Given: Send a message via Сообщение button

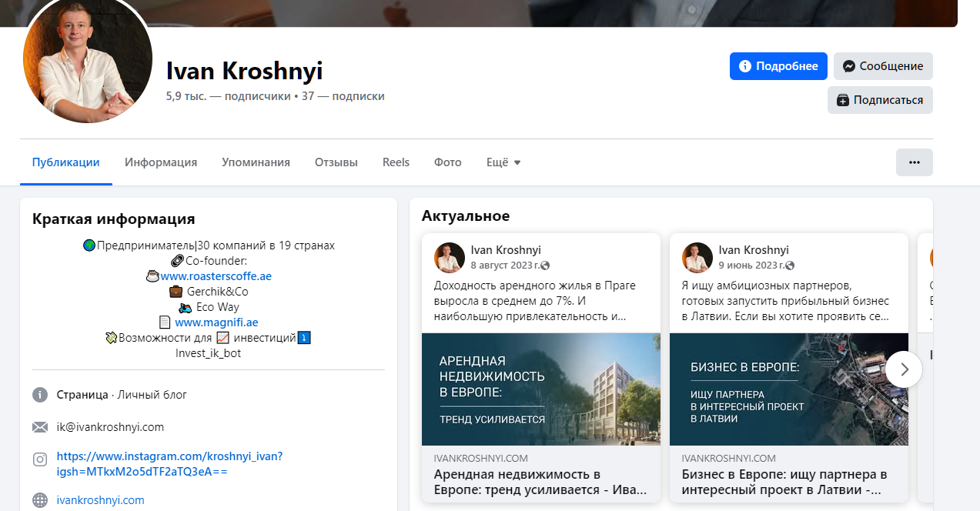Looking at the screenshot, I should (883, 66).
